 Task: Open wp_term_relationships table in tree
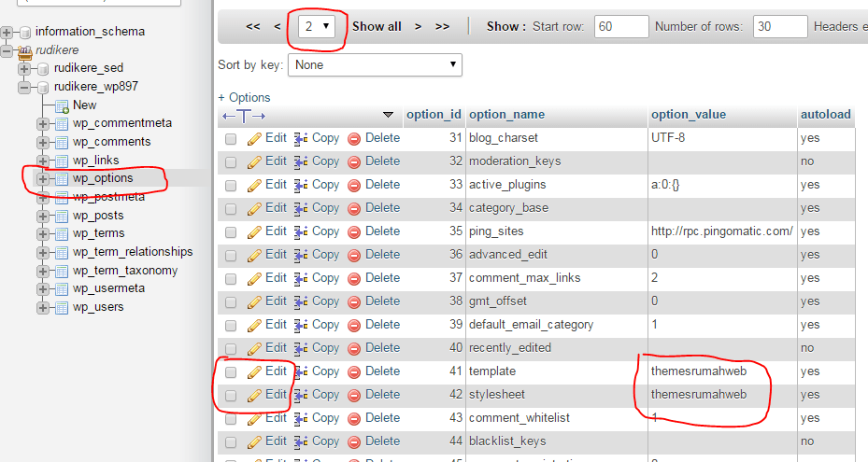pos(133,252)
